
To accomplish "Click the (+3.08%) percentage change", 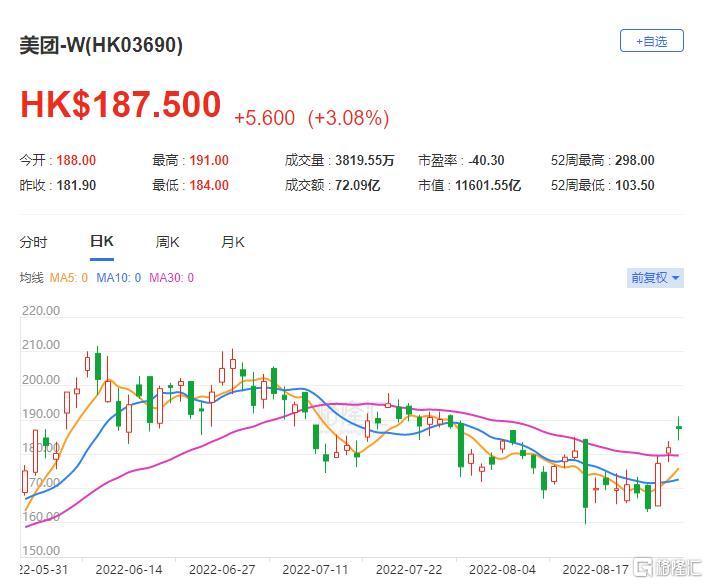I will (348, 118).
